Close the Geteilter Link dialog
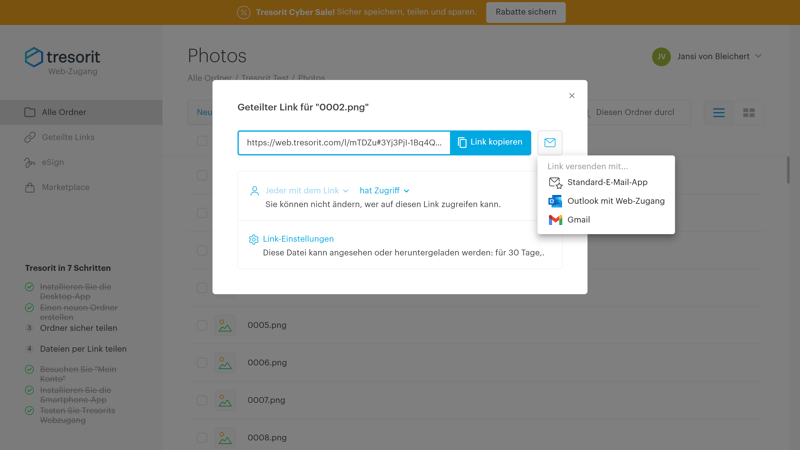 pos(571,95)
